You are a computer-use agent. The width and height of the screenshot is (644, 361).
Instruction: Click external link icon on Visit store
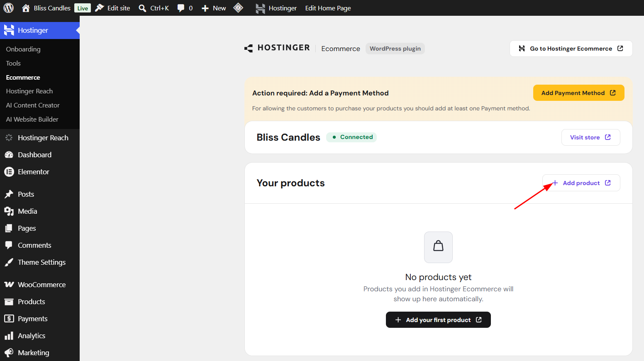(608, 137)
